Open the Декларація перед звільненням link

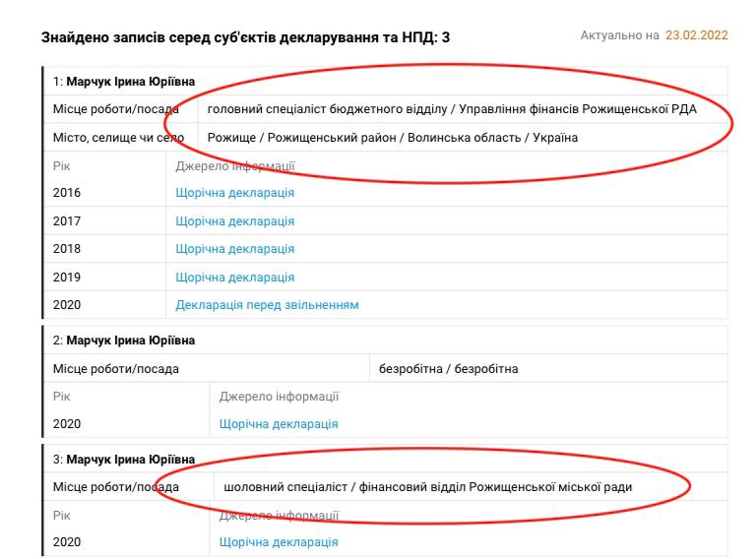(x=267, y=305)
